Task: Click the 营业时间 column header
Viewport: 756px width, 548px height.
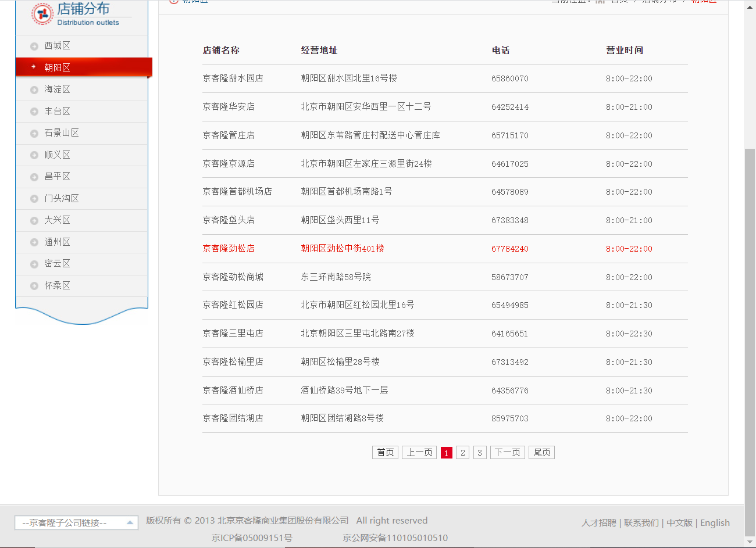Action: coord(625,51)
